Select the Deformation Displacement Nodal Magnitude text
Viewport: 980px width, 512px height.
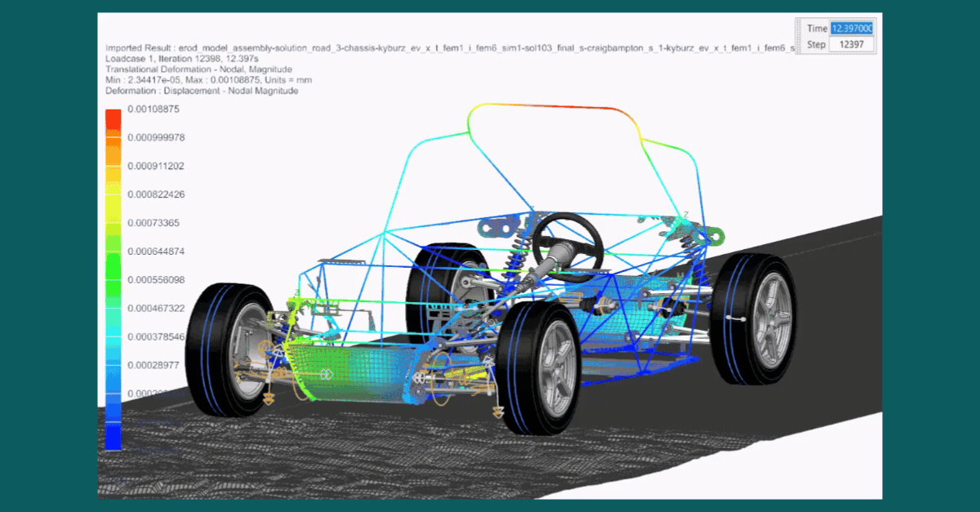coord(202,91)
